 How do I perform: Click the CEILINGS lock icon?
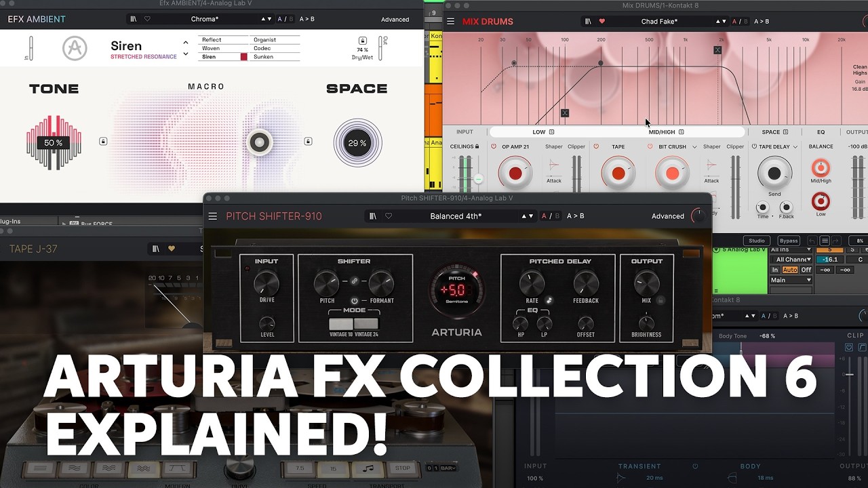(x=477, y=146)
